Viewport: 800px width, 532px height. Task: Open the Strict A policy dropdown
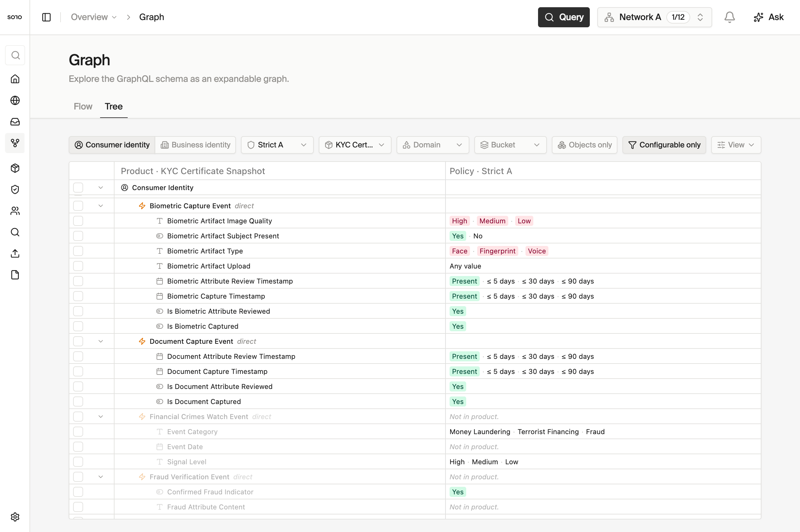[277, 145]
